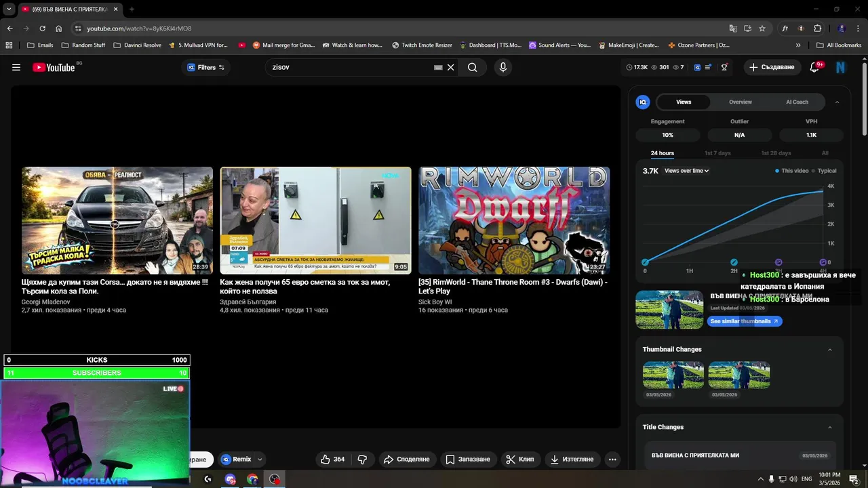Click the blue chart marker at 2H
This screenshot has width=868, height=488.
point(734,262)
